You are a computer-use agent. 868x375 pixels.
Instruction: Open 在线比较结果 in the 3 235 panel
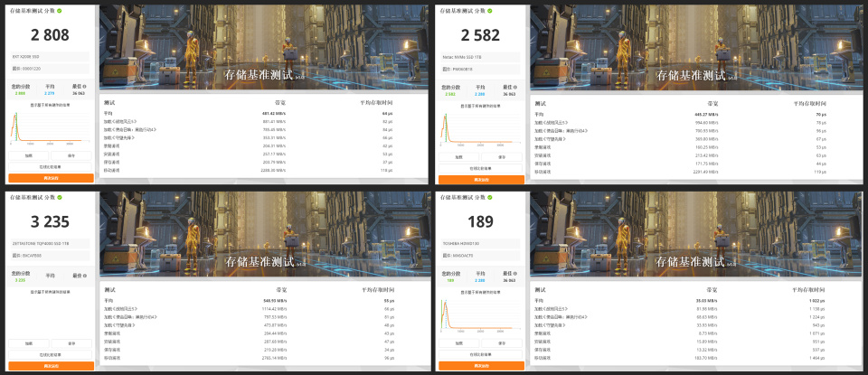click(51, 354)
